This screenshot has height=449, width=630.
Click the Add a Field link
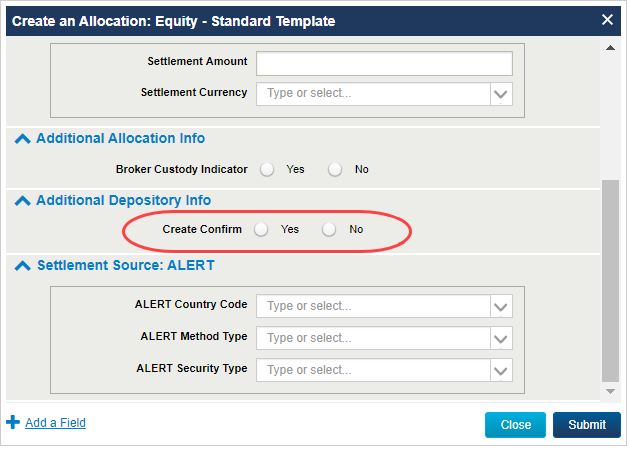(x=55, y=423)
